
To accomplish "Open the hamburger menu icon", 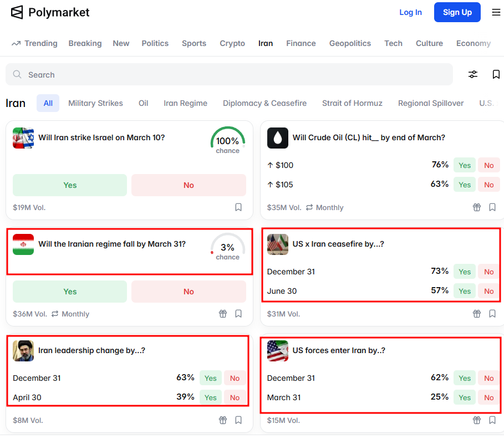I will [x=496, y=12].
